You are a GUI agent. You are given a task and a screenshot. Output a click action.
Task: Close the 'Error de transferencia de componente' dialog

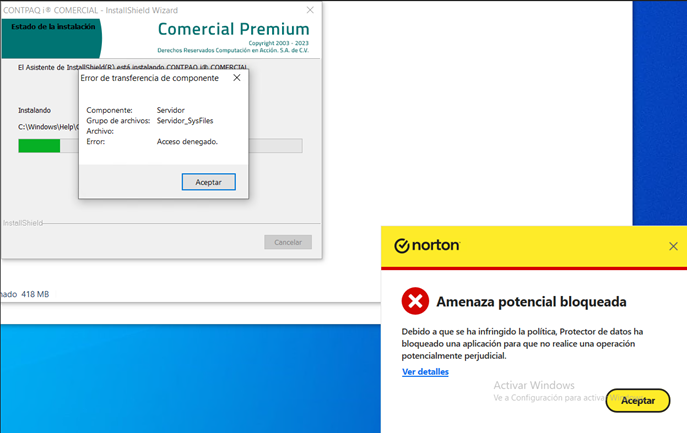(x=237, y=78)
